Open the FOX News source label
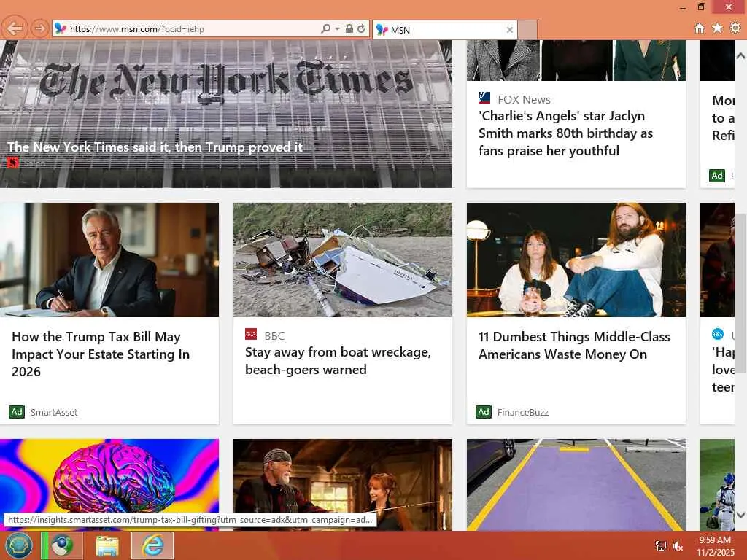 coord(524,99)
